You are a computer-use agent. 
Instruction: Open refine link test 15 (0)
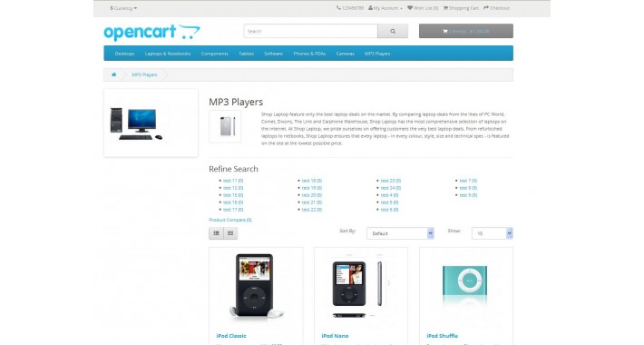[233, 195]
